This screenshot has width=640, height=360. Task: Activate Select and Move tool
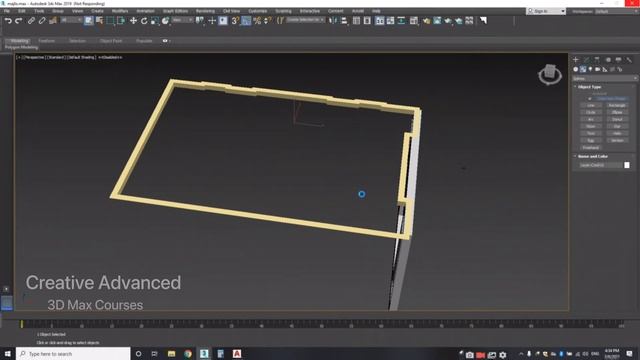point(133,21)
